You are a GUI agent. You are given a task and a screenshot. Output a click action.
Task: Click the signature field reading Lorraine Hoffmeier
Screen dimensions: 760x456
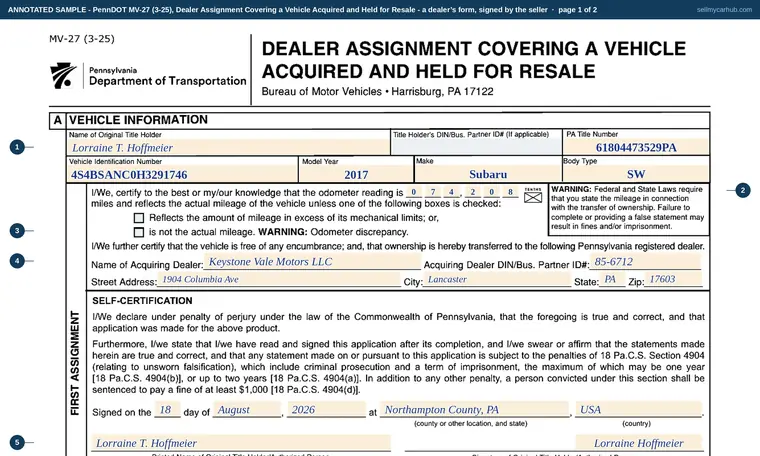tap(638, 443)
